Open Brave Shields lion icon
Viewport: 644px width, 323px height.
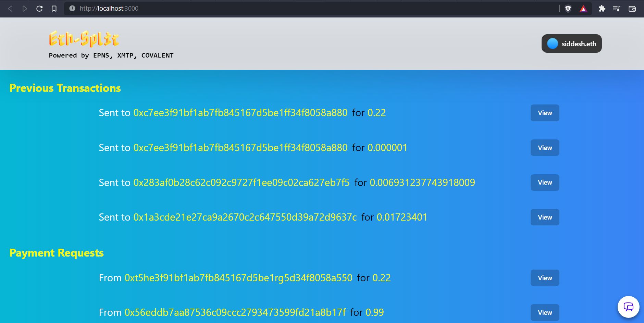click(x=568, y=9)
